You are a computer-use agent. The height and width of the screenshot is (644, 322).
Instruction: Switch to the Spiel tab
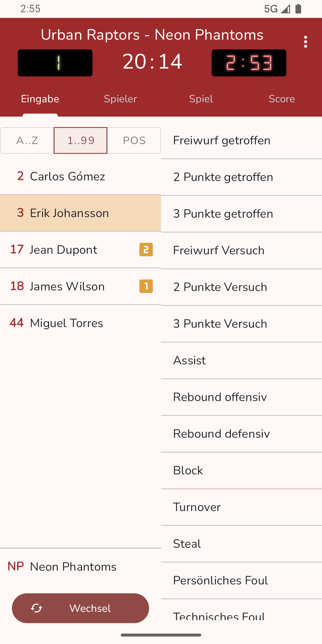(x=201, y=99)
